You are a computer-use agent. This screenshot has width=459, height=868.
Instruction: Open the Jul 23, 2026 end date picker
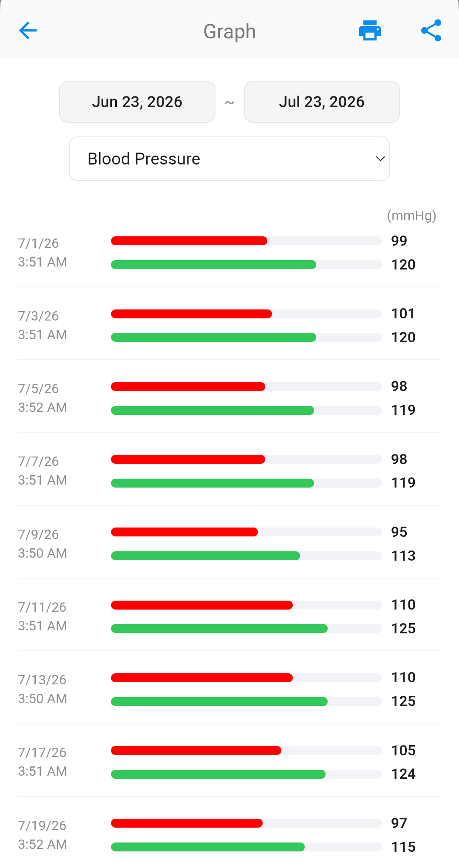322,102
